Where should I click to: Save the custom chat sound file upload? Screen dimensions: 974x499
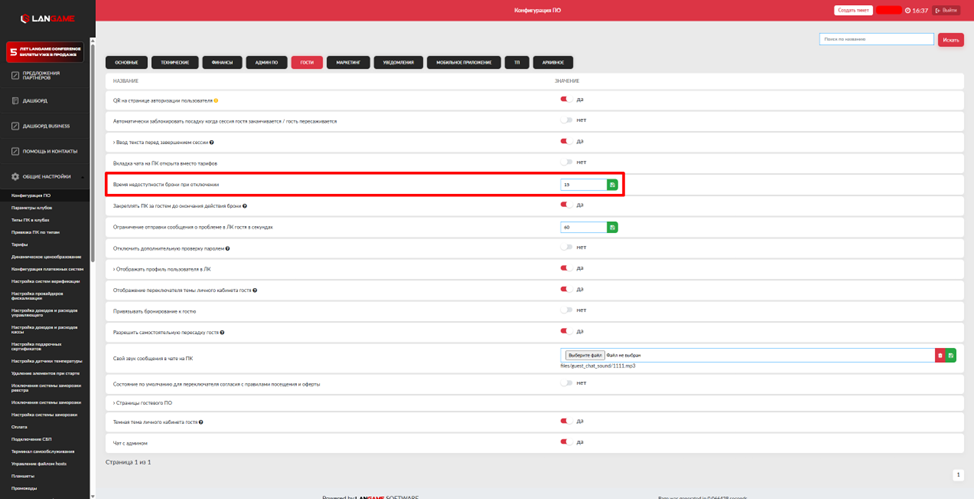point(951,355)
